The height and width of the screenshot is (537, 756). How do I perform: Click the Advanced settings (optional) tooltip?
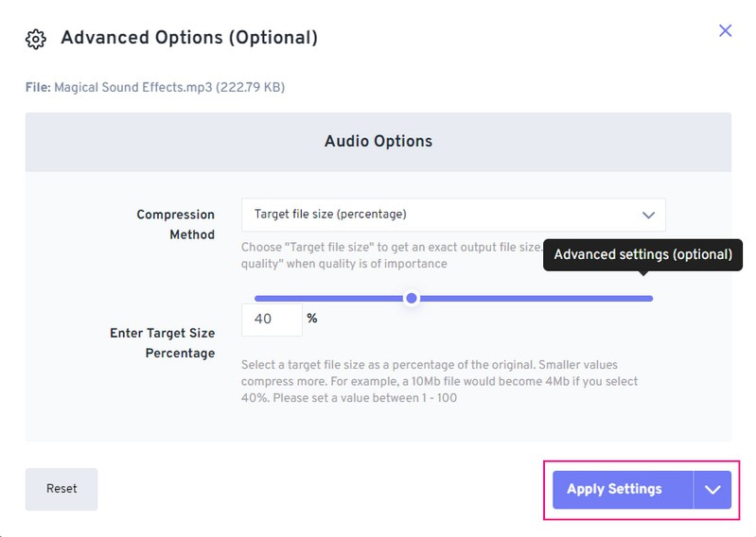(642, 254)
